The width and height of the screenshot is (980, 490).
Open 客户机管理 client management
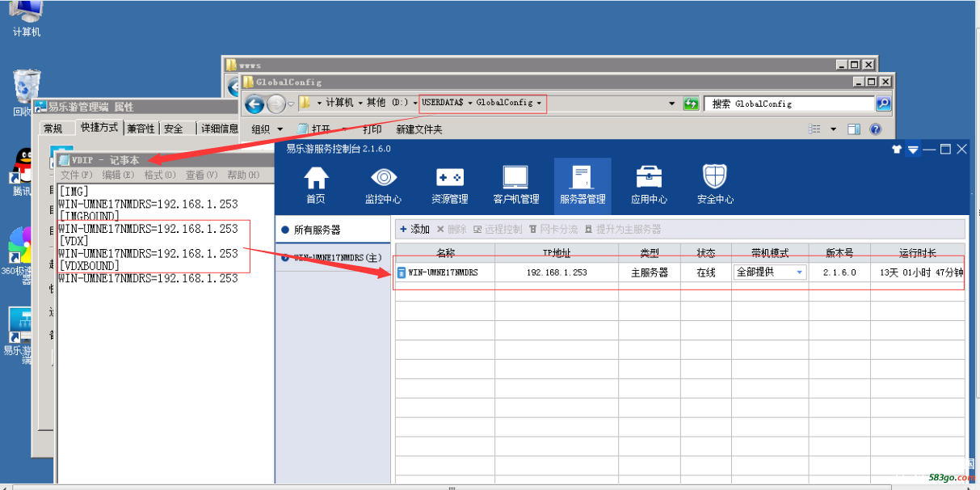click(516, 185)
